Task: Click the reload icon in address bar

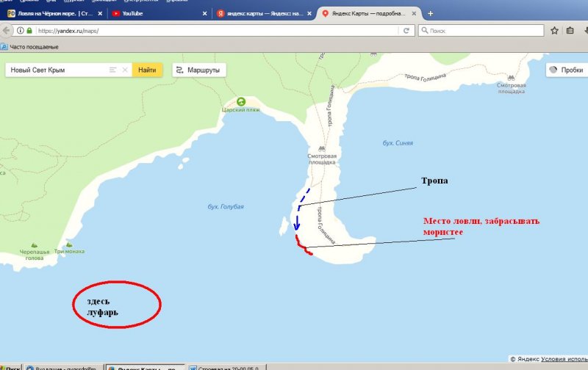Action: click(x=406, y=31)
